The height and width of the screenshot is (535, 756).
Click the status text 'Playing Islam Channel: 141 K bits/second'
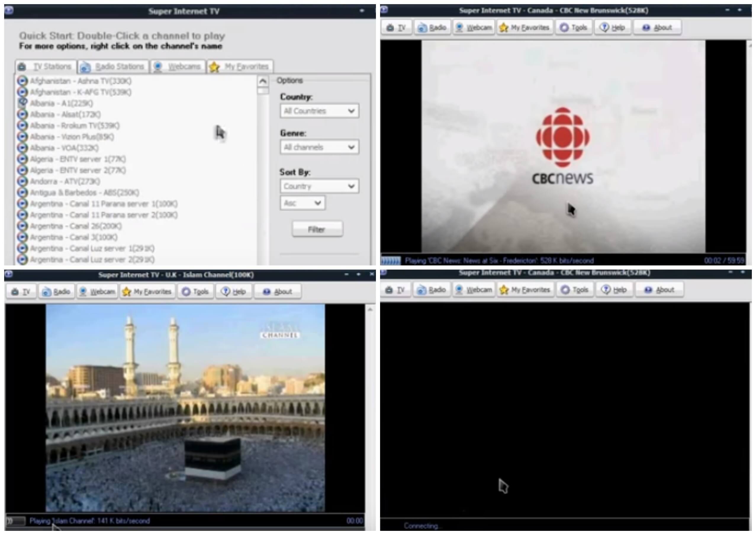(90, 521)
